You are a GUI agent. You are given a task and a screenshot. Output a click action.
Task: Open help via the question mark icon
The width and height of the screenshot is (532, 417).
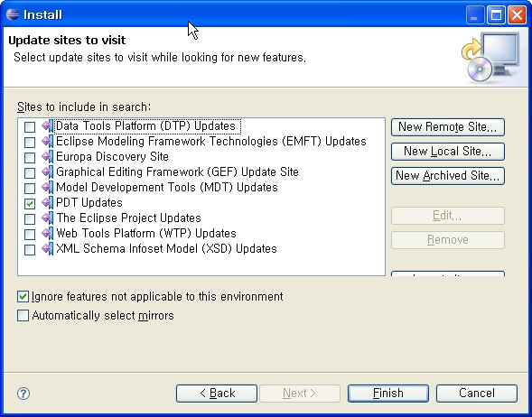click(x=23, y=394)
